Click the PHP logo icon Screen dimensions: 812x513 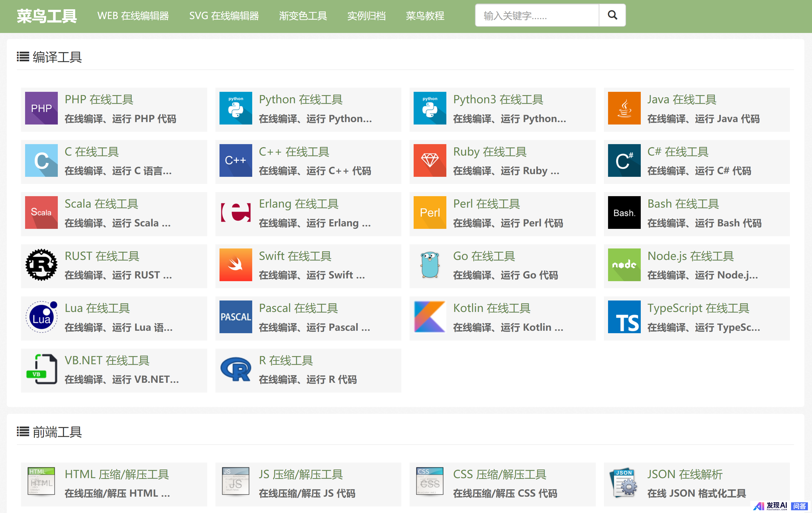41,108
